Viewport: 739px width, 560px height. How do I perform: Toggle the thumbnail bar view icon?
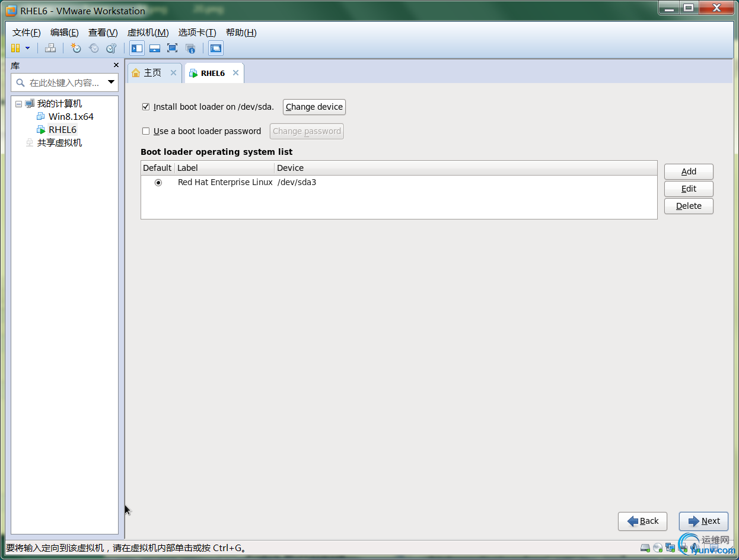click(154, 48)
